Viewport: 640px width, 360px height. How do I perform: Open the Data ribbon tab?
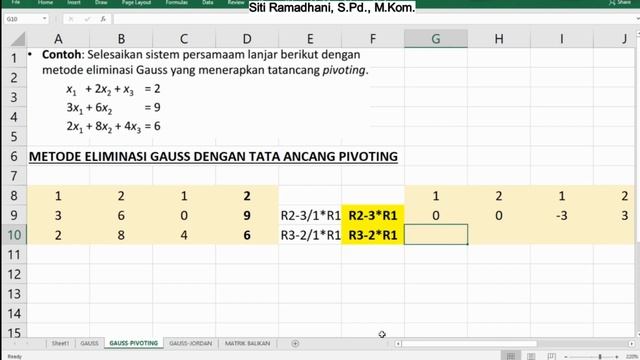pos(207,2)
